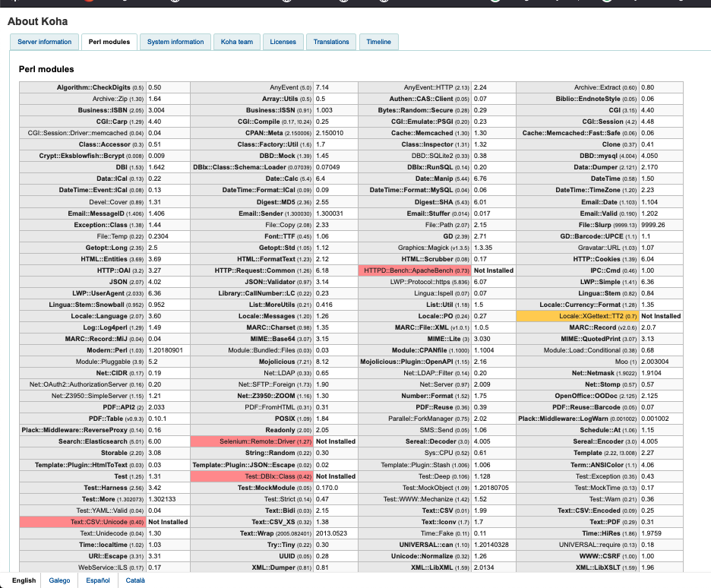Switch to the System information tab

[x=175, y=42]
